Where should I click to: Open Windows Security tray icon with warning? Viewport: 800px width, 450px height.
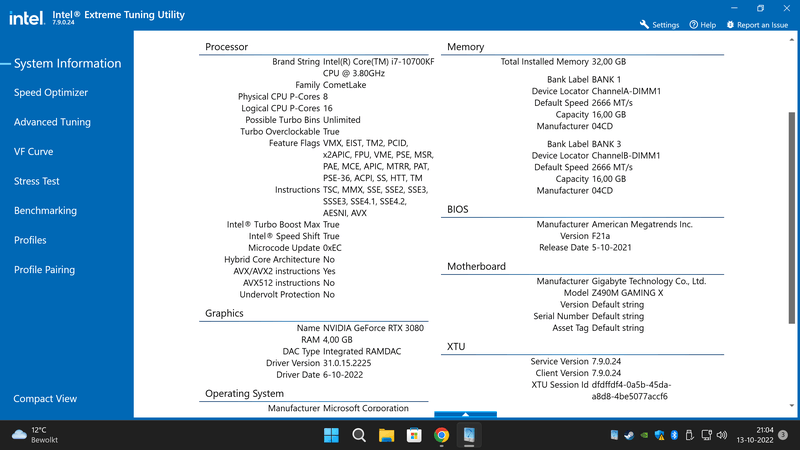coord(659,435)
